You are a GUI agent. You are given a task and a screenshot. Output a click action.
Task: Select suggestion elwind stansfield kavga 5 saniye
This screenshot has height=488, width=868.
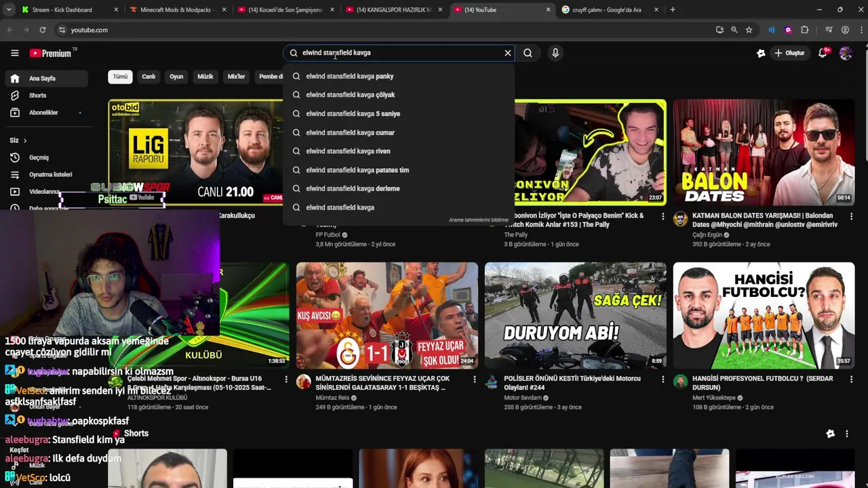coord(399,114)
